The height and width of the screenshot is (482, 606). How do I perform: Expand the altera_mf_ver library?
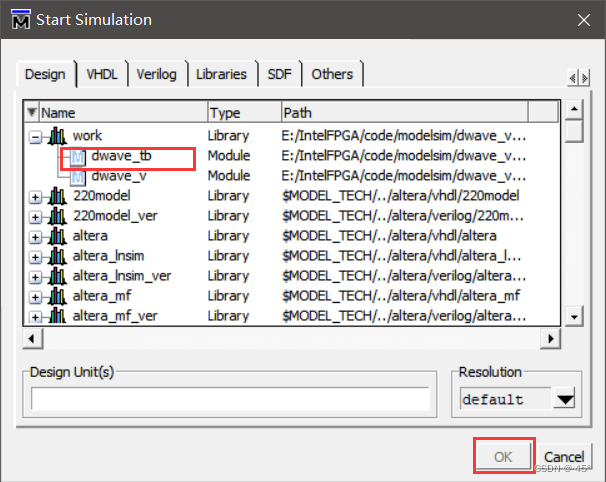tap(35, 318)
